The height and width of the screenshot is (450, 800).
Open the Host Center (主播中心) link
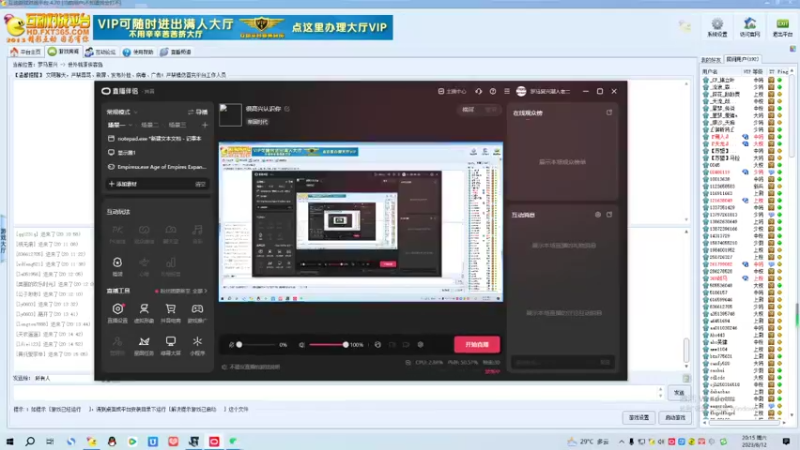coord(452,91)
